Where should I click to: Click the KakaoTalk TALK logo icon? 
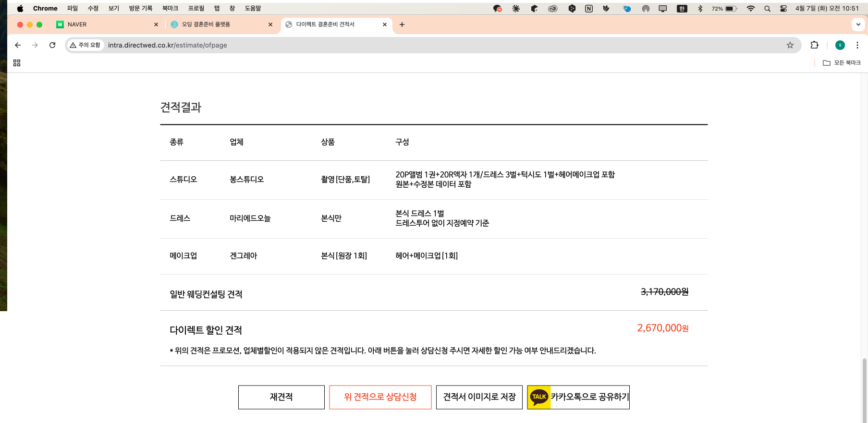point(539,397)
